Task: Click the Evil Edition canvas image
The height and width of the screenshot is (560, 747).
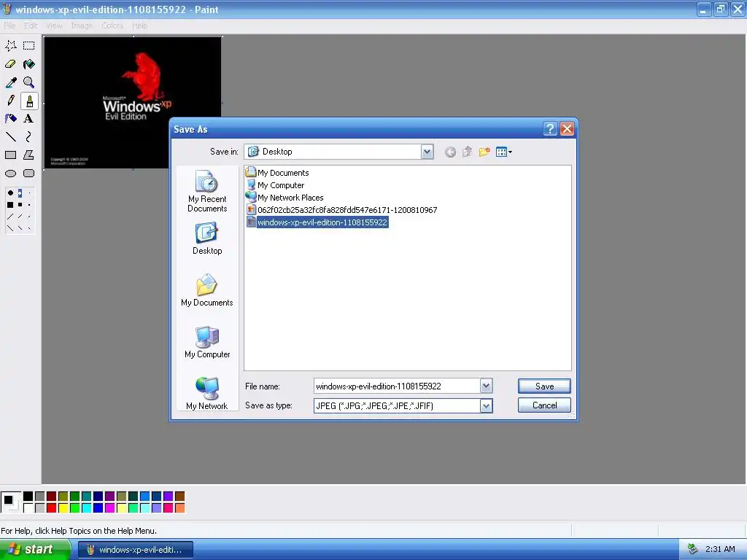Action: 133,102
